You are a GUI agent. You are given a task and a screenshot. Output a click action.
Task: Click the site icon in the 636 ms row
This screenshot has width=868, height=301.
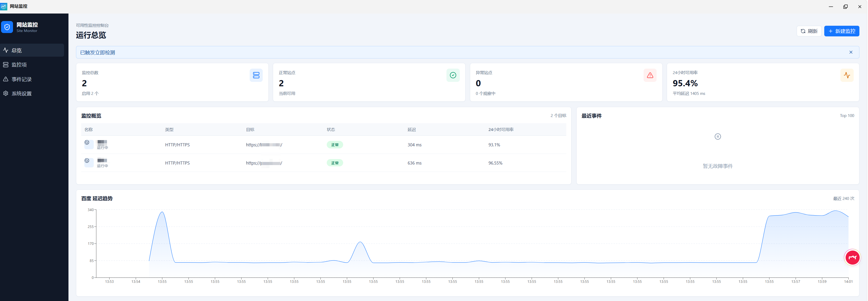89,163
